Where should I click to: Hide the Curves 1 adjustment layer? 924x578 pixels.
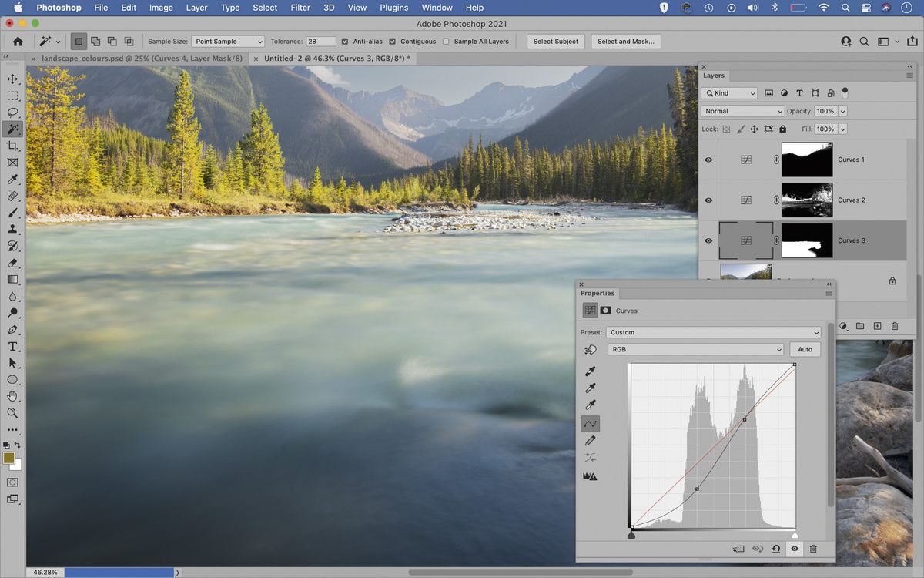point(708,160)
